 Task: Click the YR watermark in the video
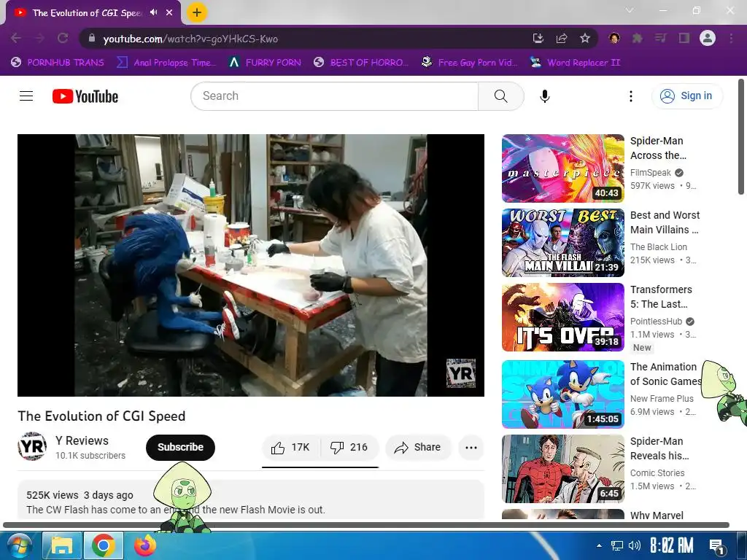click(x=461, y=373)
